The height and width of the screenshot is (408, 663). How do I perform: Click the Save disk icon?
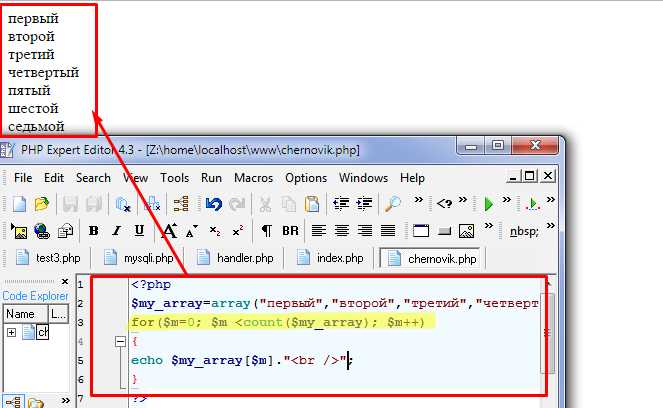pos(71,204)
